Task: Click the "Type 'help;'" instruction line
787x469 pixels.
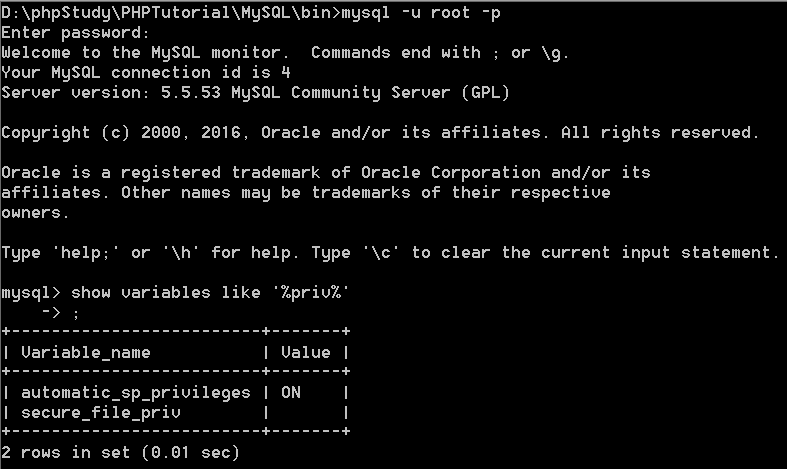Action: click(x=390, y=253)
